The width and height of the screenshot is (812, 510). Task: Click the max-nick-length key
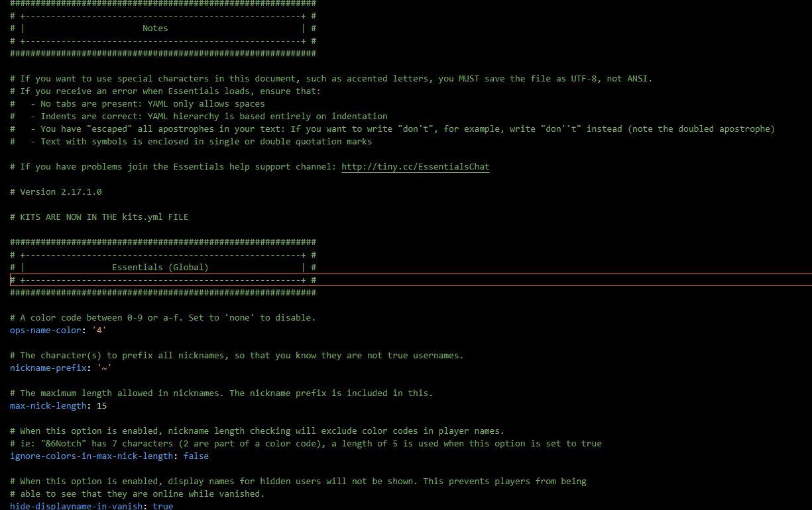click(x=48, y=405)
